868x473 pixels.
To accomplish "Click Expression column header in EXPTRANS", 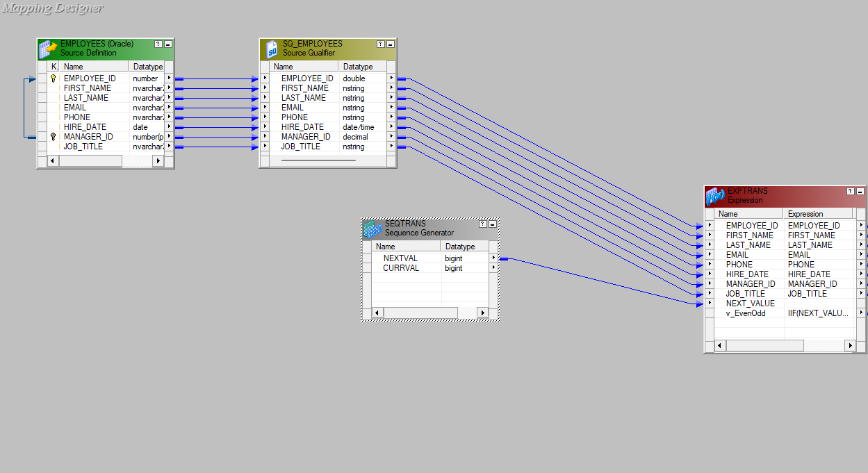I will (819, 214).
